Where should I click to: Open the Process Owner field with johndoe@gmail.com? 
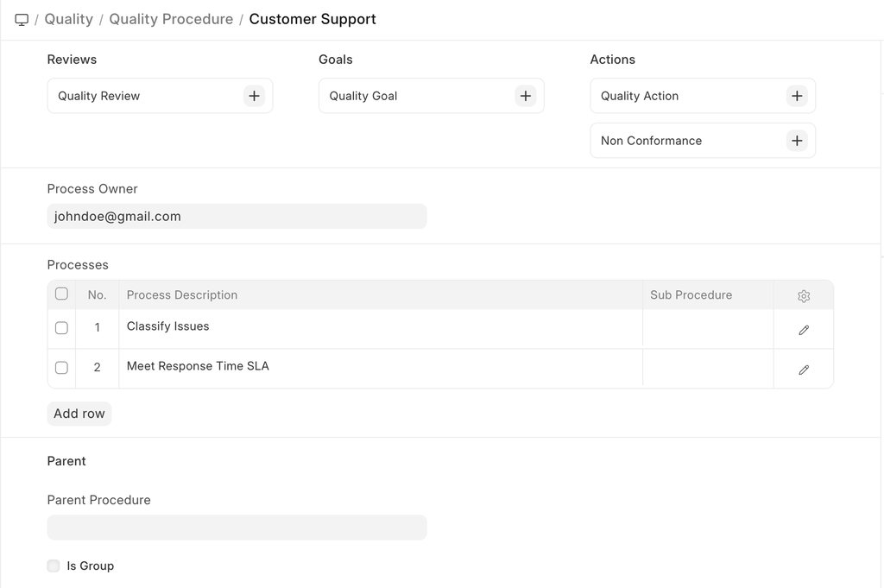pyautogui.click(x=237, y=217)
